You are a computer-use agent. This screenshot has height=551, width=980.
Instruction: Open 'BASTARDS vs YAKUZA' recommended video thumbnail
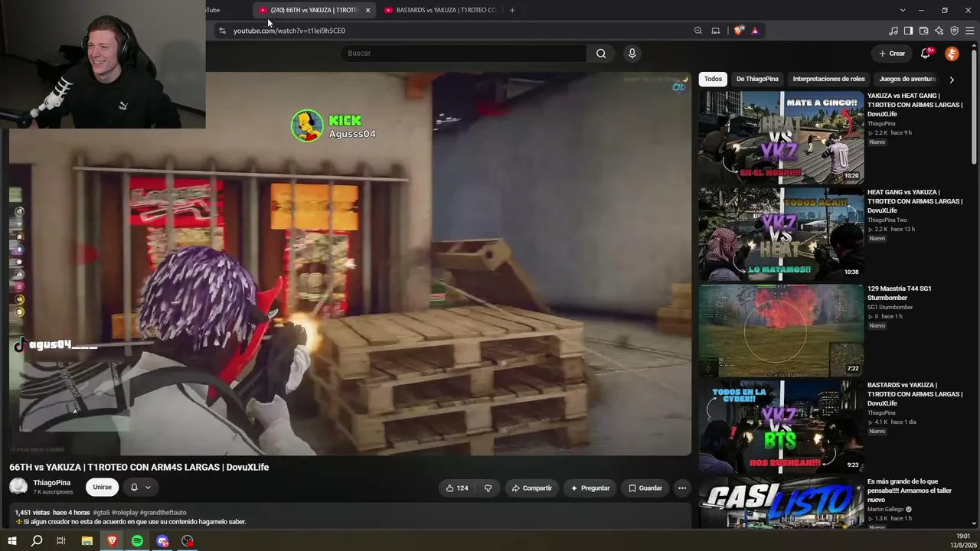coord(781,427)
